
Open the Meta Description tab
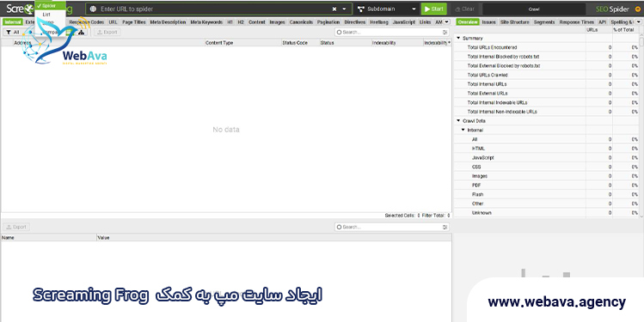point(168,22)
